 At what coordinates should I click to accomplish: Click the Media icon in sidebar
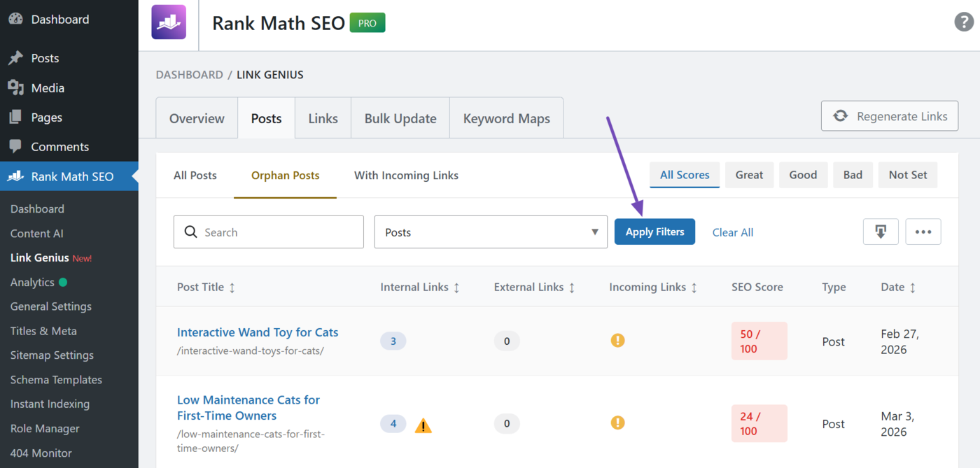tap(15, 87)
